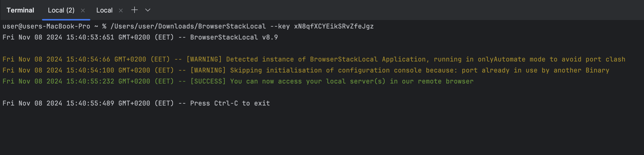
Task: Click the green [SUCCESS] tag
Action: pos(208,81)
